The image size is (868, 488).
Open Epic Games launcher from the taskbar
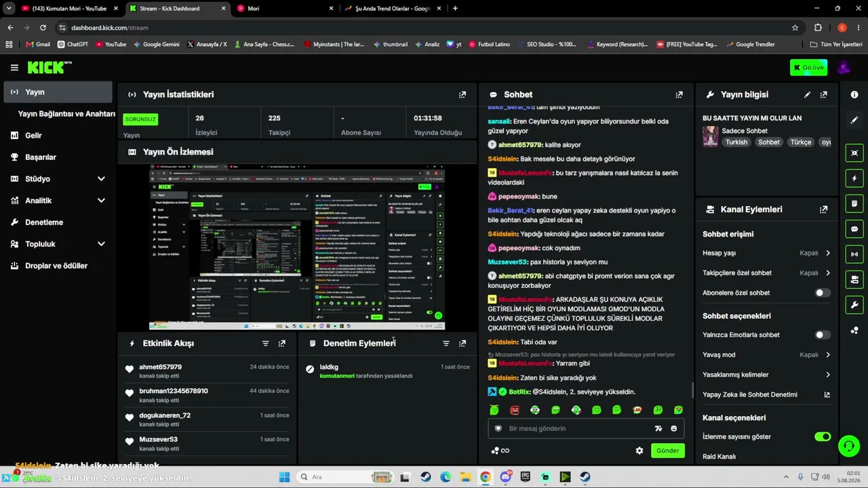tap(525, 477)
